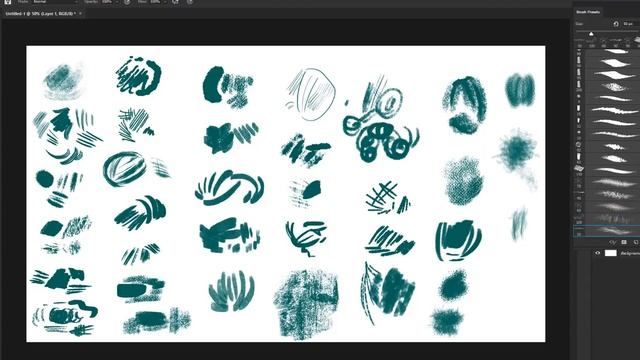This screenshot has width=640, height=360.
Task: Click the Opacity percentage field
Action: pyautogui.click(x=107, y=2)
